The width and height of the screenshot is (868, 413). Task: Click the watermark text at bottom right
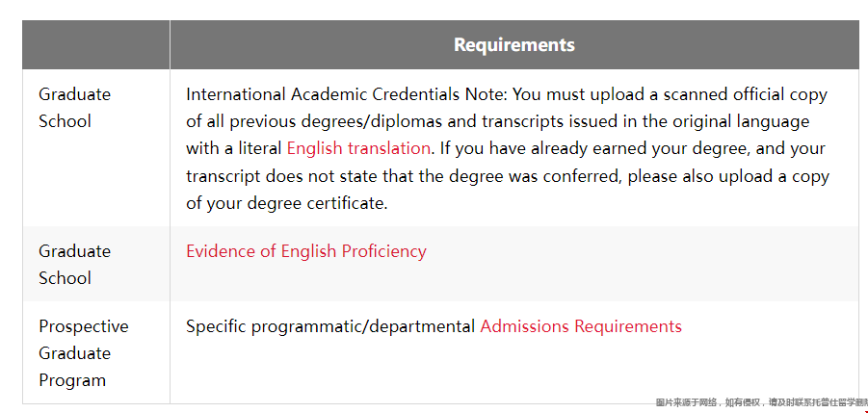pyautogui.click(x=761, y=402)
